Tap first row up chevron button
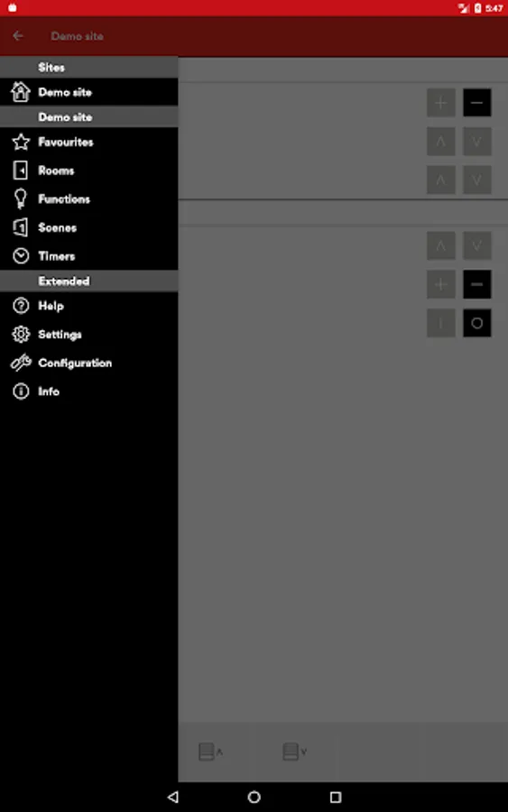 coord(440,142)
